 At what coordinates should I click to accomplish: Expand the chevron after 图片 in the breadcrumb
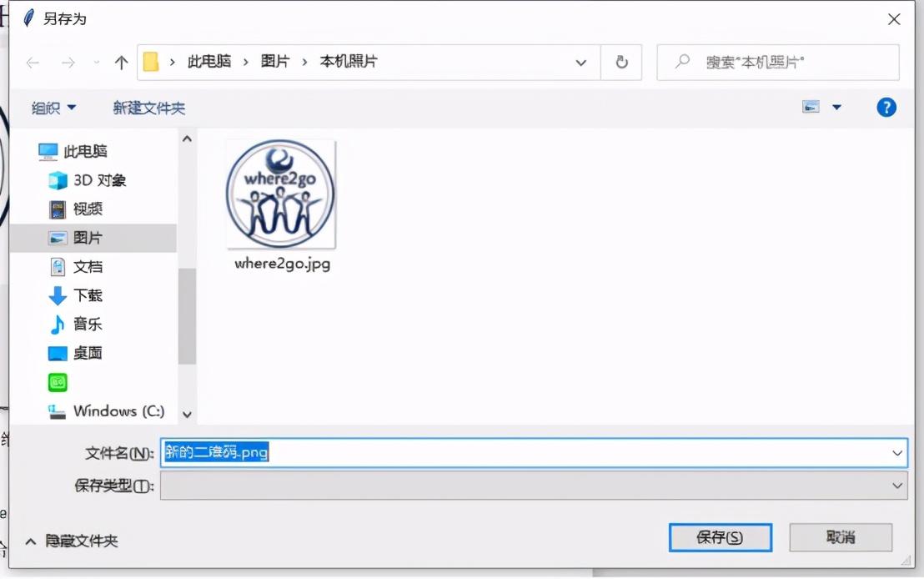[x=304, y=62]
